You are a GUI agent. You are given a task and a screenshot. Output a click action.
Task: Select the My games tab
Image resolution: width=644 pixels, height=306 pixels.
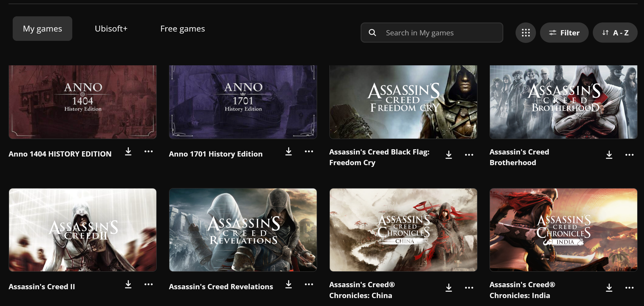43,29
